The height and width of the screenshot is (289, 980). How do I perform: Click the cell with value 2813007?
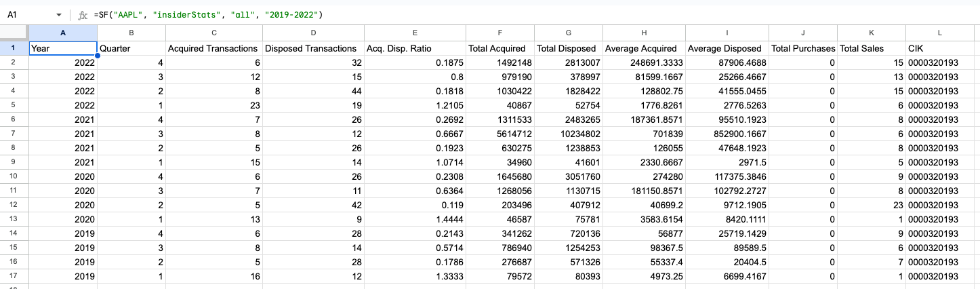pyautogui.click(x=569, y=62)
